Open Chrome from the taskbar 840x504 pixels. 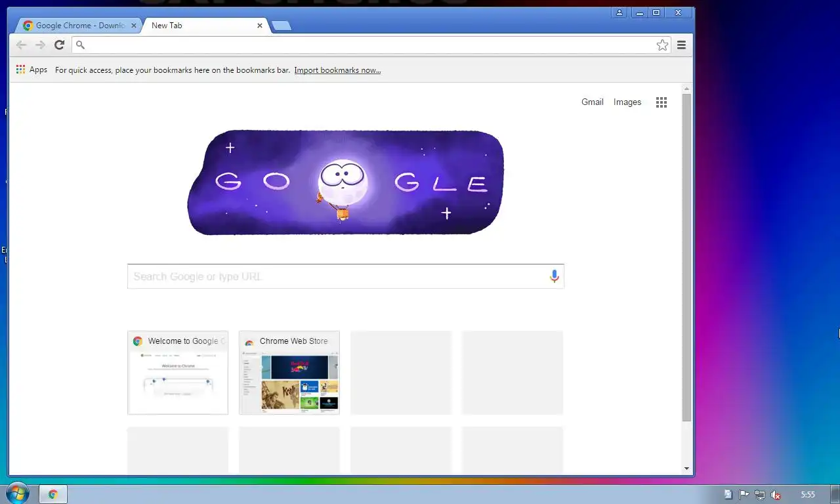53,494
